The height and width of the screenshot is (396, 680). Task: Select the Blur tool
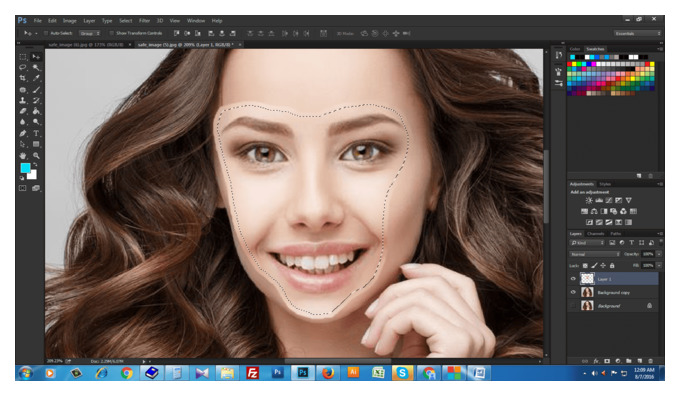point(23,122)
